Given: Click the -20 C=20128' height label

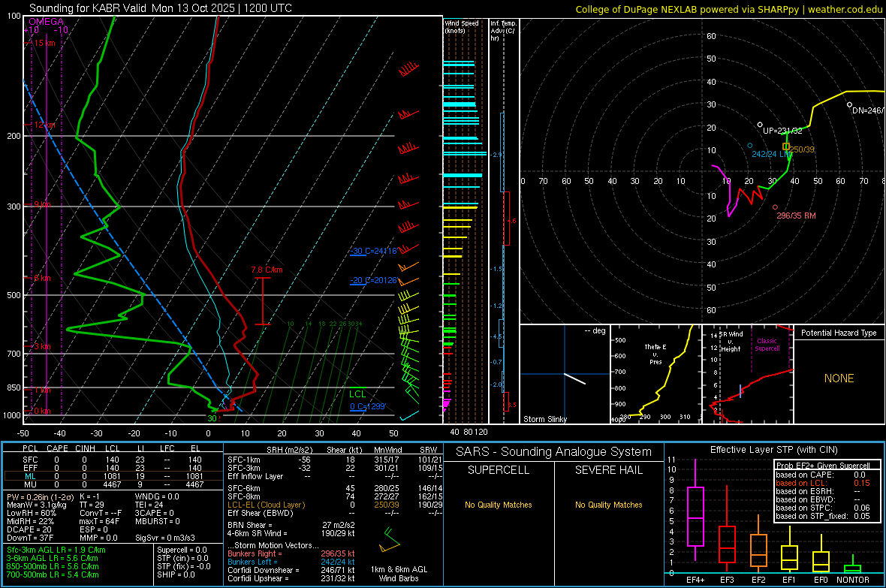Looking at the screenshot, I should (x=373, y=280).
